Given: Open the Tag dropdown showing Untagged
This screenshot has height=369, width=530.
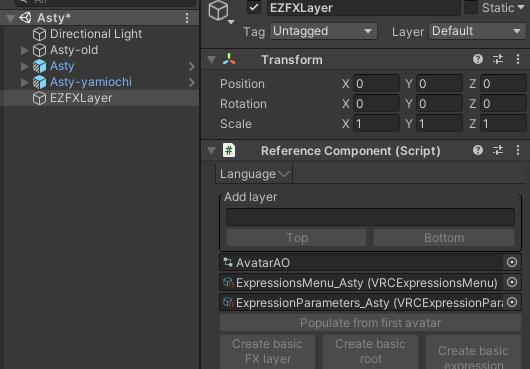Looking at the screenshot, I should (323, 31).
